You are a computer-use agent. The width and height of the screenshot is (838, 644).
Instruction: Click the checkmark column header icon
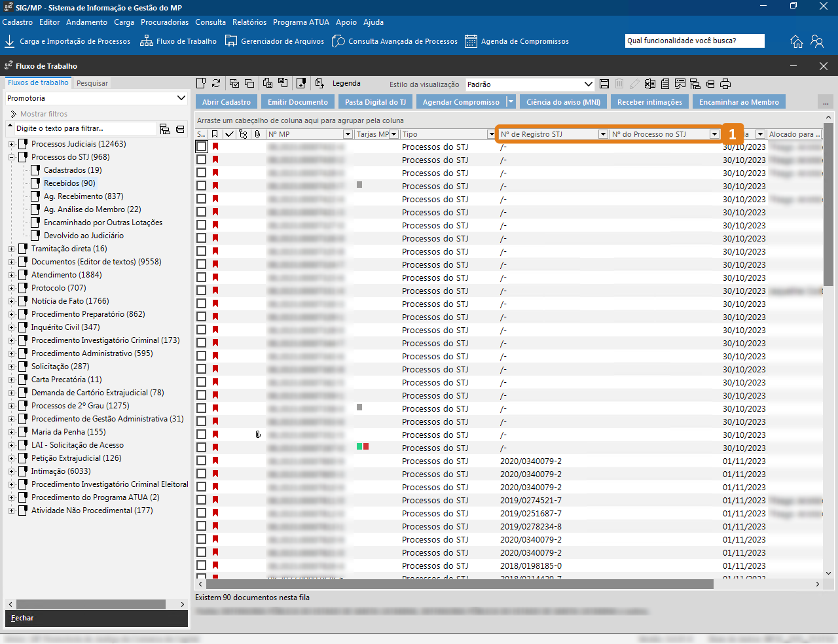coord(229,134)
